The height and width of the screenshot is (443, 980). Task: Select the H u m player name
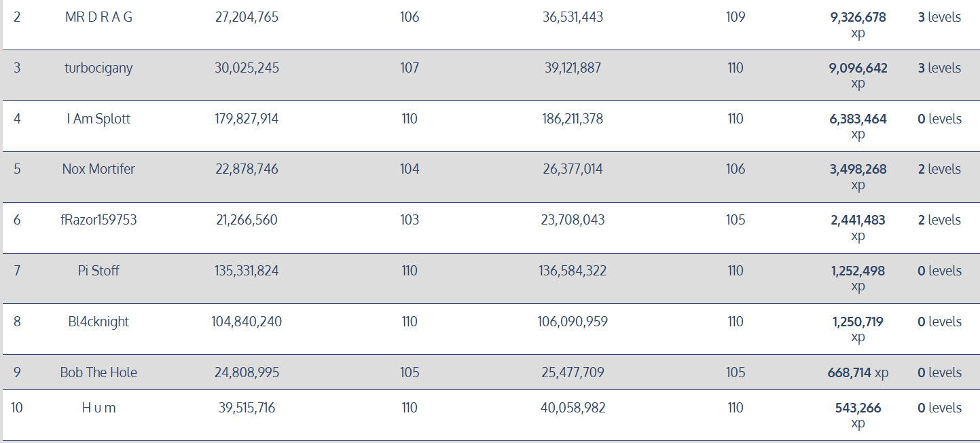[x=98, y=408]
